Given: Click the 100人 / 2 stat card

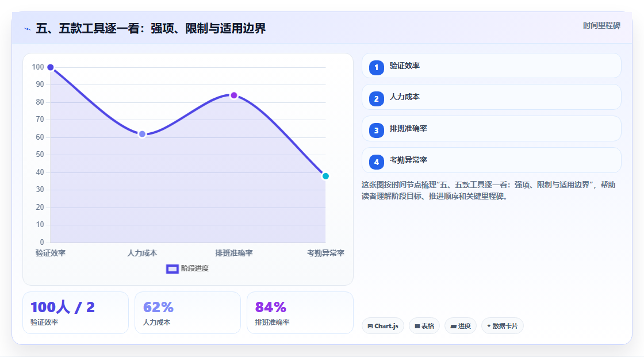Looking at the screenshot, I should click(75, 313).
